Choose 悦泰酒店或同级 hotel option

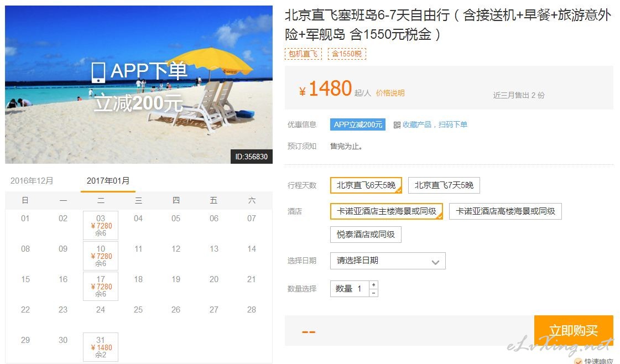coord(366,235)
